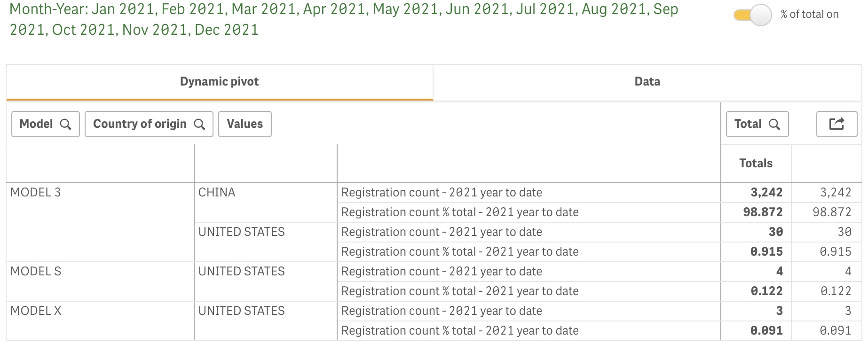This screenshot has height=344, width=868.
Task: Click the Totals column header
Action: (x=756, y=163)
